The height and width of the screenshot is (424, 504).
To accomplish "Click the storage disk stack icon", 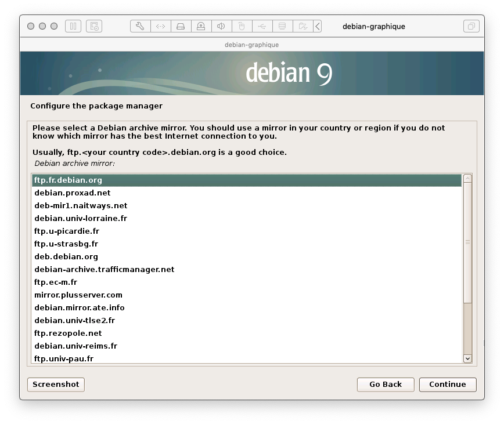I will click(x=283, y=26).
